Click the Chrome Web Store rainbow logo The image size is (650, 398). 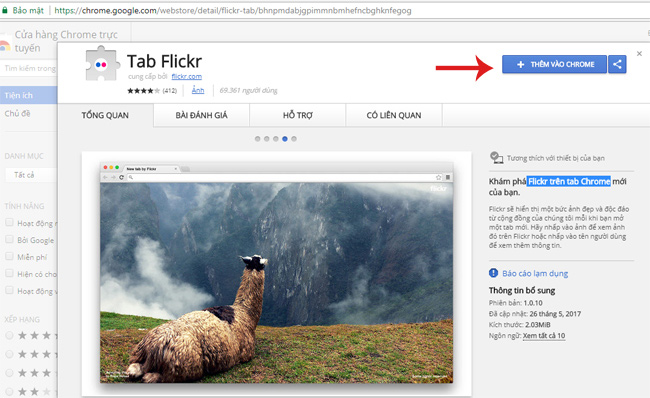[x=4, y=44]
